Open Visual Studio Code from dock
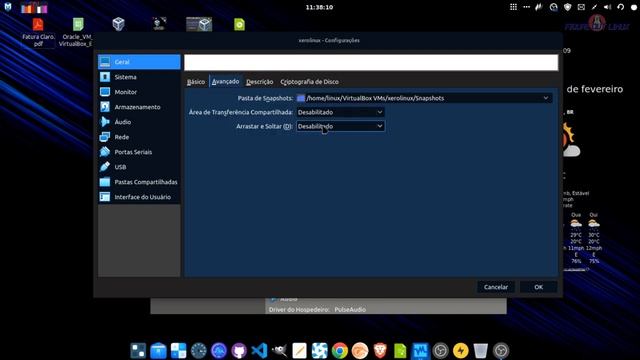 [259, 351]
